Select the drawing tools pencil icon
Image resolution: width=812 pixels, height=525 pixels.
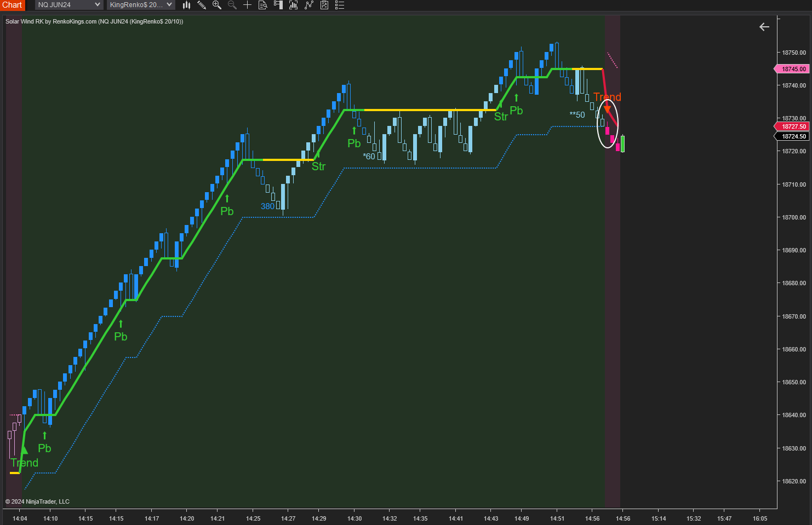point(202,5)
